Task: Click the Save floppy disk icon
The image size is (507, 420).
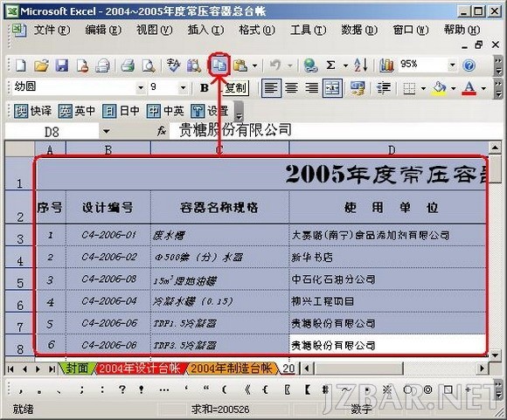Action: click(x=61, y=65)
